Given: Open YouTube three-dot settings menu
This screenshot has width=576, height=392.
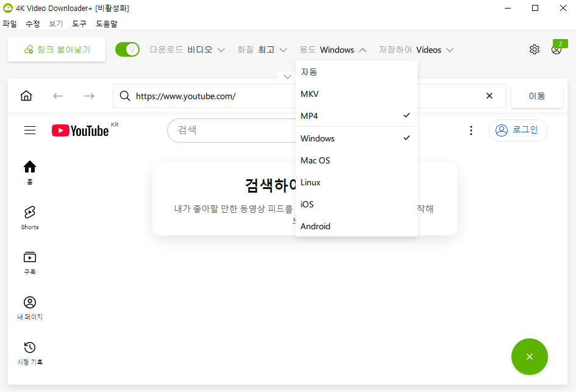Looking at the screenshot, I should tap(471, 130).
